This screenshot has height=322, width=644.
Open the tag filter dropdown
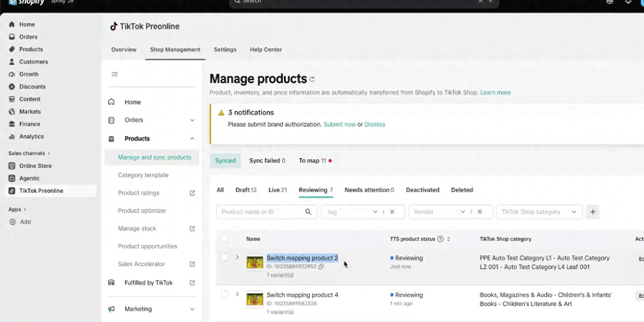375,212
